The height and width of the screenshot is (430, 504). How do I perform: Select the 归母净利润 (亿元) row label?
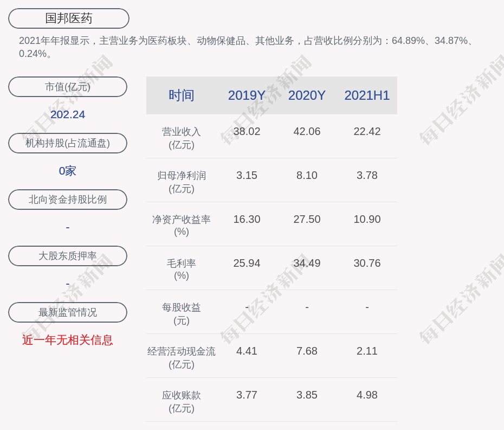(182, 182)
